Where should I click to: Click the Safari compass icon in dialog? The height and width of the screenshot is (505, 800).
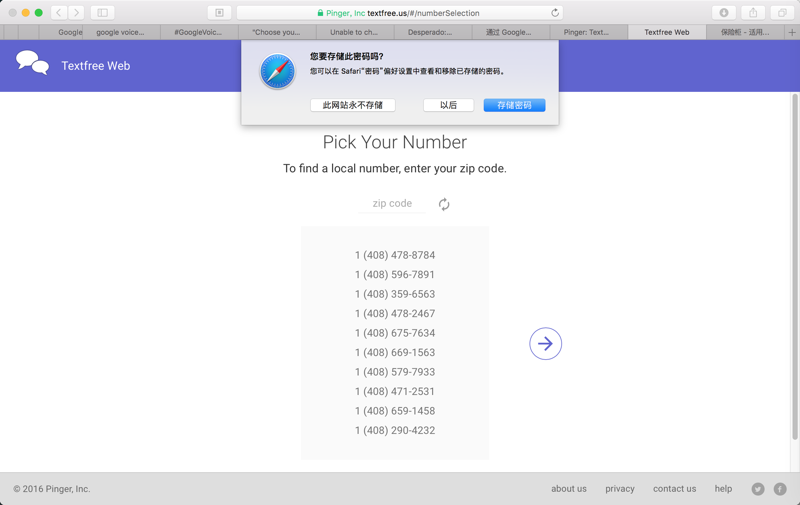click(278, 71)
